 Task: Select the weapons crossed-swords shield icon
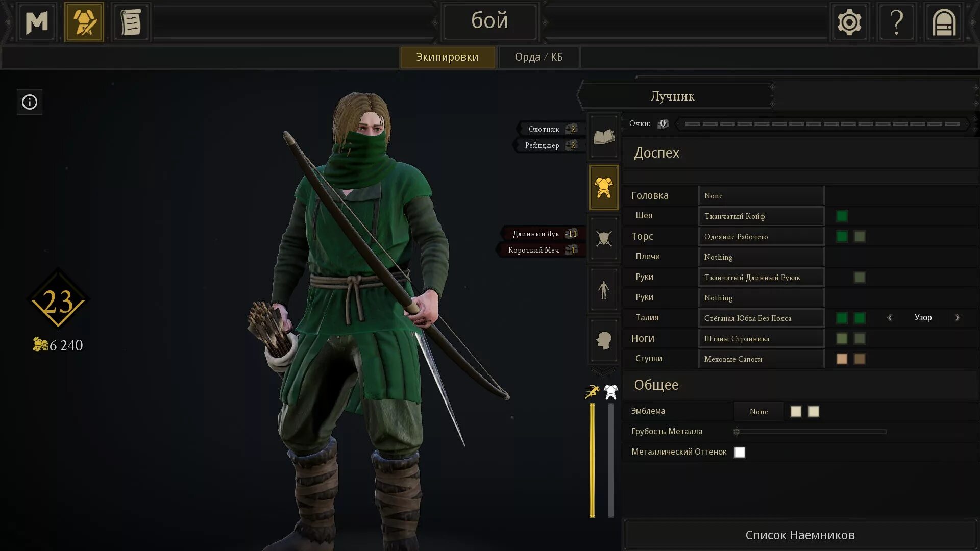604,238
